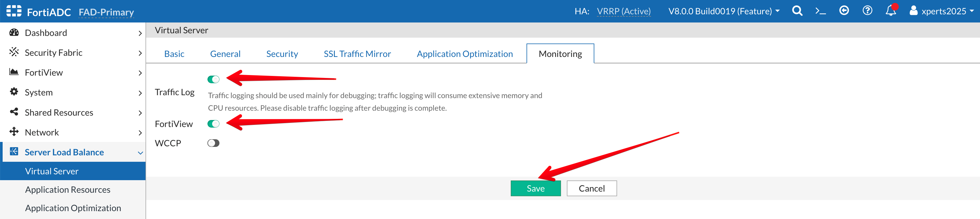
Task: Open the firmware version V8.0.0 dropdown
Action: (x=723, y=11)
